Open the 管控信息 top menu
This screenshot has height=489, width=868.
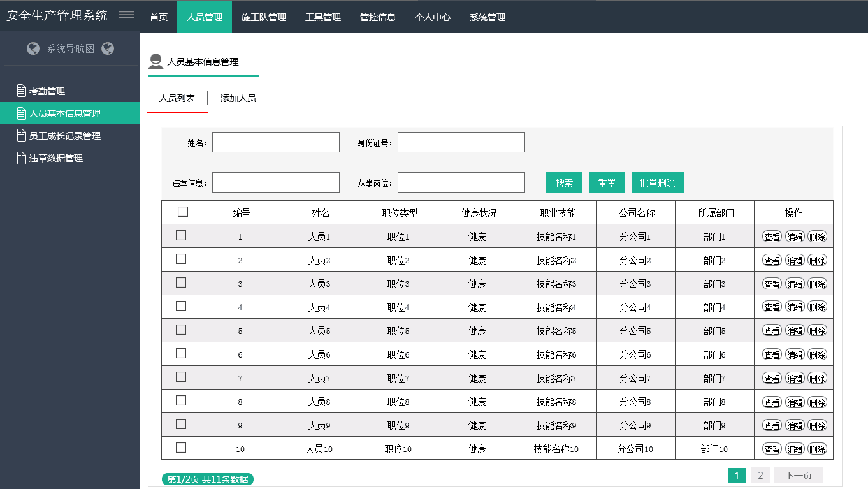[378, 17]
